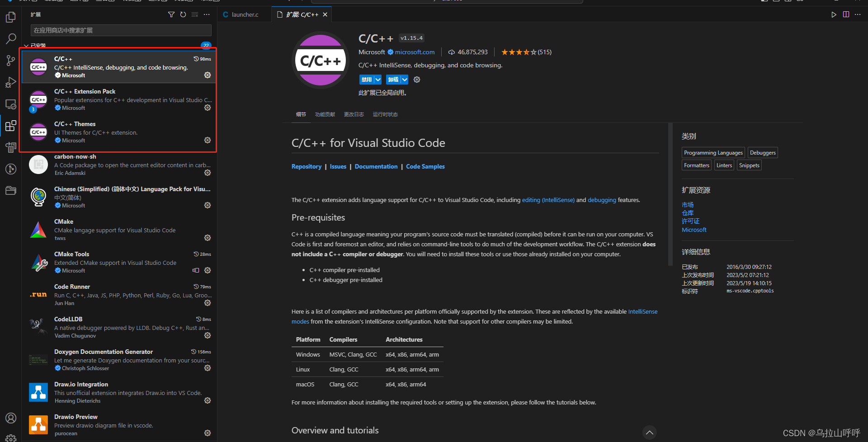This screenshot has width=868, height=442.
Task: Open the editor more actions ellipsis
Action: [858, 15]
